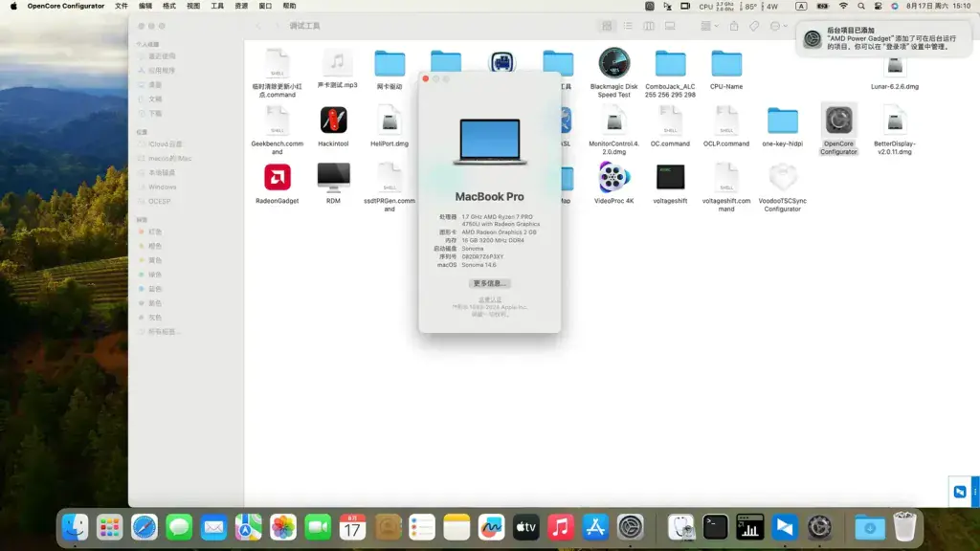This screenshot has width=980, height=551.
Task: Open Safari from the Dock
Action: pos(145,527)
